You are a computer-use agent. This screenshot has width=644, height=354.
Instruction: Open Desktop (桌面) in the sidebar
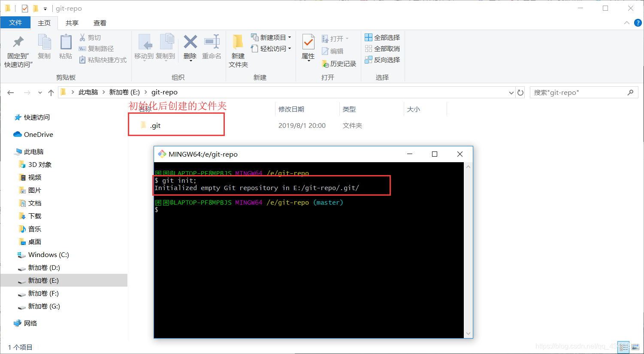(x=30, y=242)
